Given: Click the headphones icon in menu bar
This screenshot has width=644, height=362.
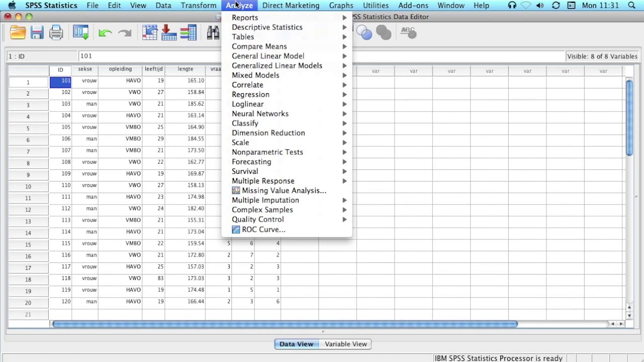Looking at the screenshot, I should 512,6.
